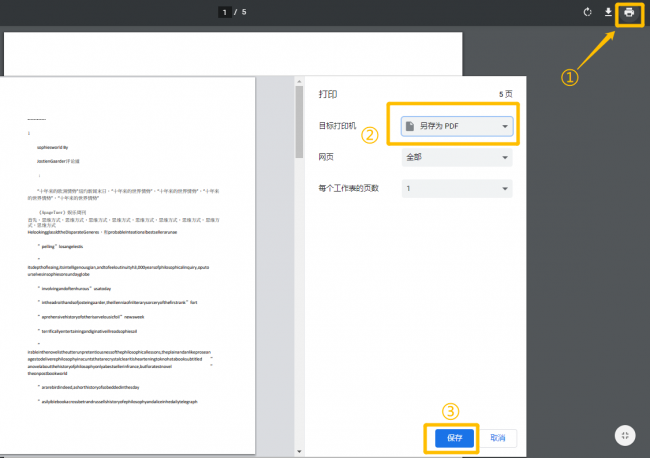The image size is (650, 458).
Task: Click the blue 保存 button
Action: point(454,438)
